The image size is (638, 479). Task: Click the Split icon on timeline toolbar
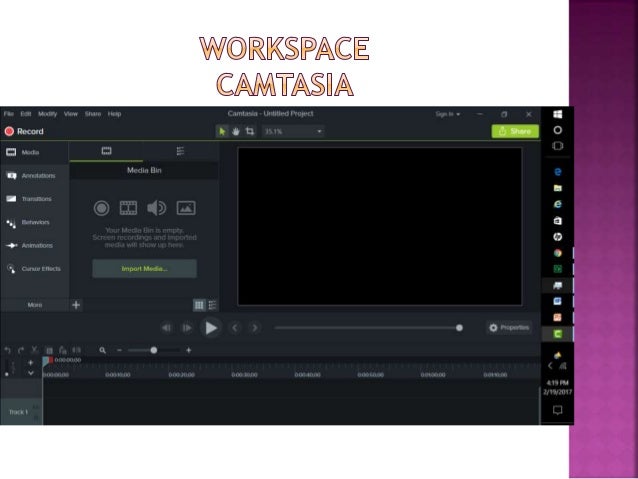pos(76,350)
